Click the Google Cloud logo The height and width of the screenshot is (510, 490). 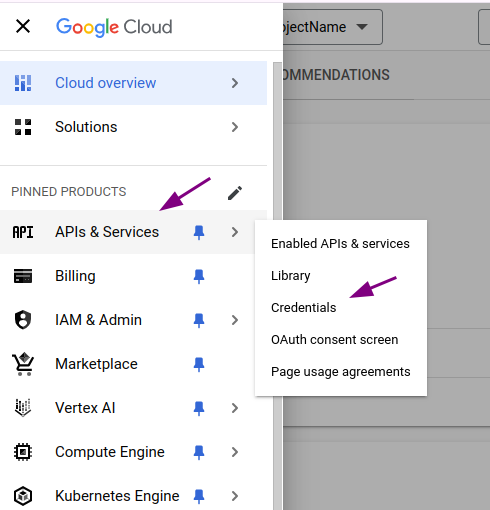114,27
